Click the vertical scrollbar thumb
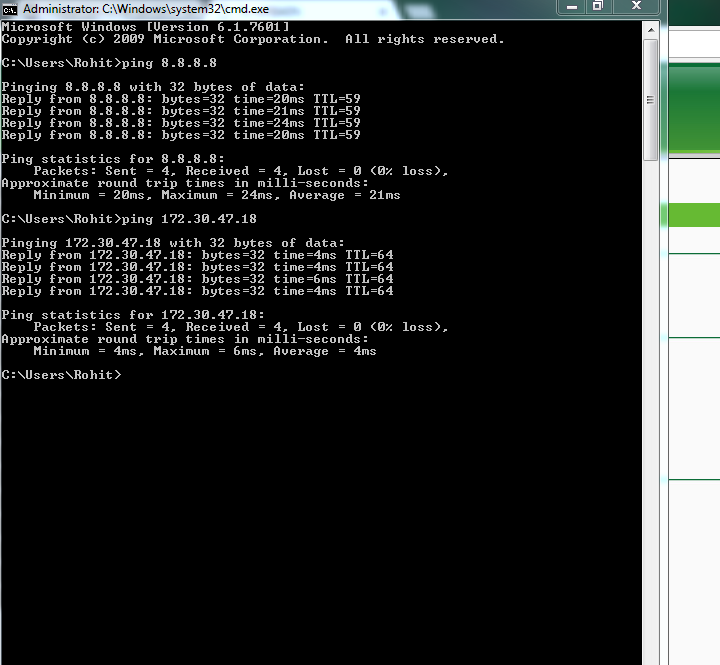The image size is (720, 665). (650, 100)
